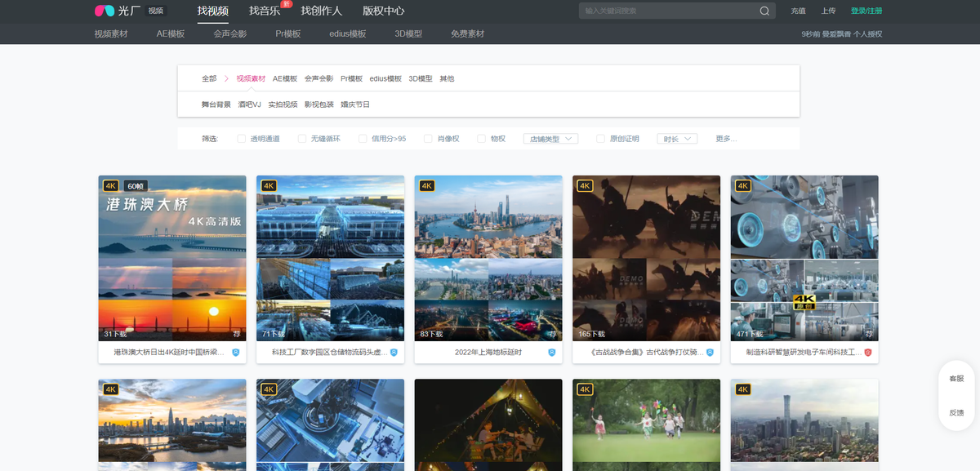Image resolution: width=980 pixels, height=471 pixels.
Task: Click 存 save icon on 制造科研 thumbnail
Action: (869, 334)
